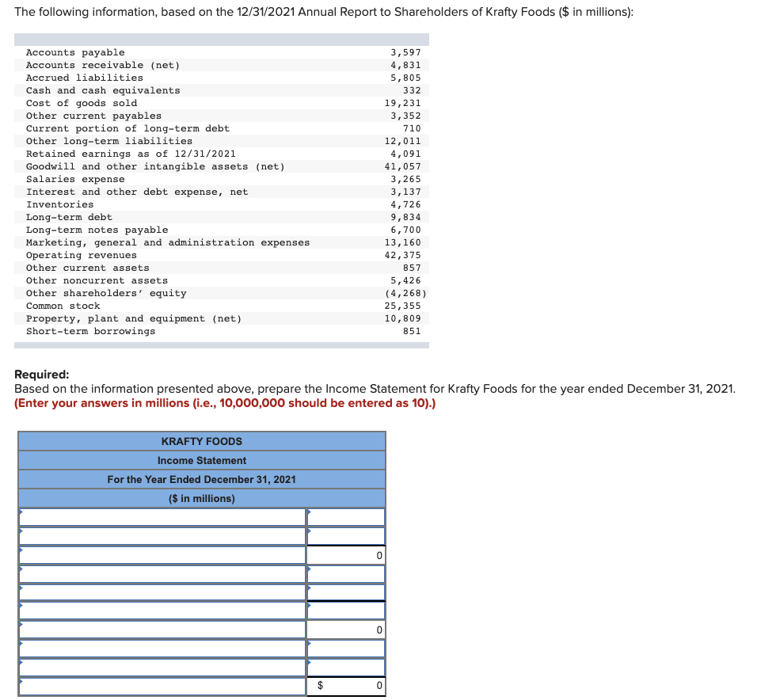
Task: Click the value 13,160 for marketing expenses
Action: click(x=402, y=242)
